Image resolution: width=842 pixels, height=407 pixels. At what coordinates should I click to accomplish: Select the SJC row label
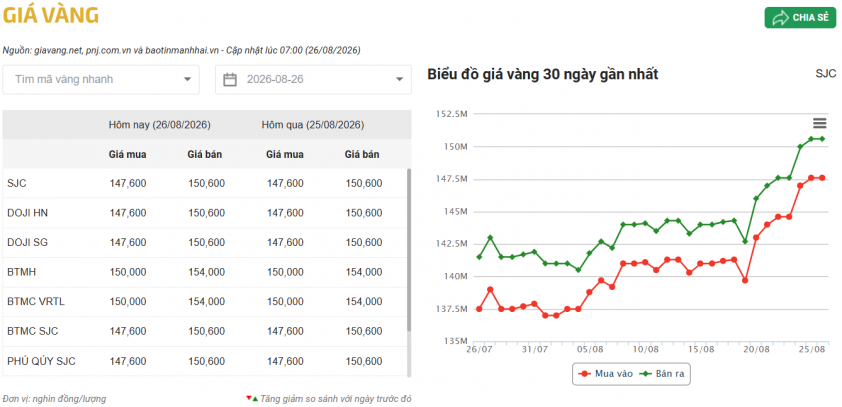point(17,184)
